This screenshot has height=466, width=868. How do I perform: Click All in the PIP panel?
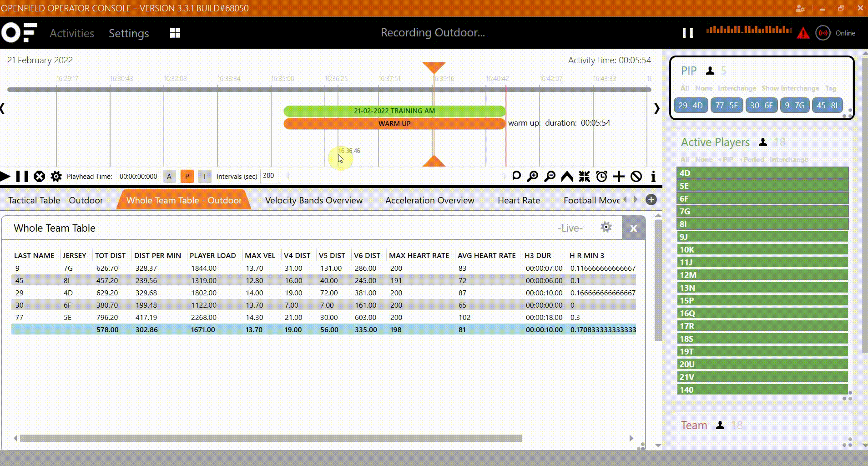pos(685,88)
